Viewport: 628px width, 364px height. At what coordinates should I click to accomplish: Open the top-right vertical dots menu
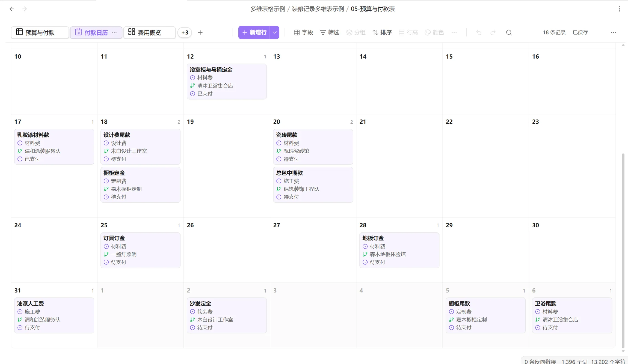[x=619, y=9]
